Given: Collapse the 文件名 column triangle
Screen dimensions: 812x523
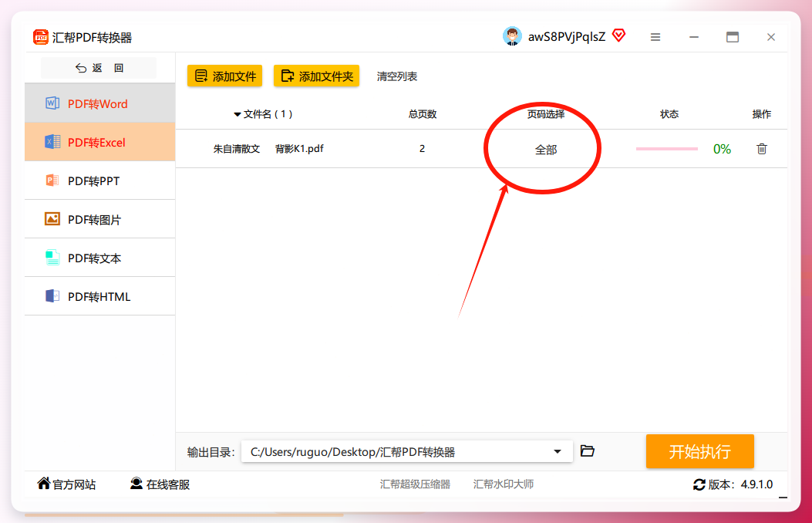Looking at the screenshot, I should 238,114.
